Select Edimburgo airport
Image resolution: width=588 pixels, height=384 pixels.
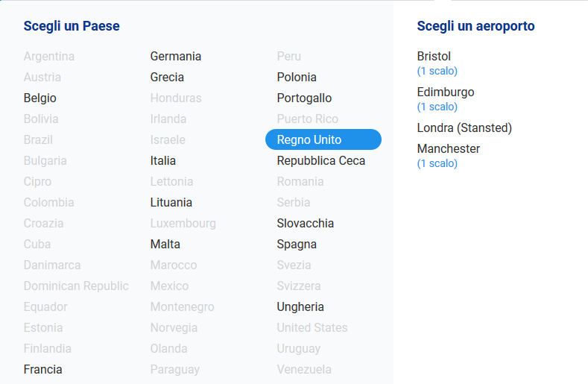[x=446, y=92]
